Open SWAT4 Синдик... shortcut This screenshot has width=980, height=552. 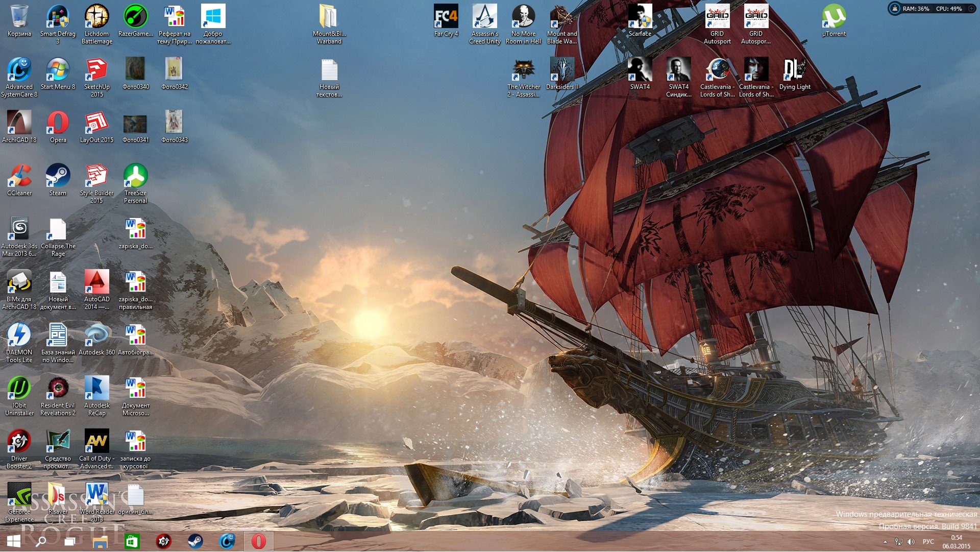(679, 77)
